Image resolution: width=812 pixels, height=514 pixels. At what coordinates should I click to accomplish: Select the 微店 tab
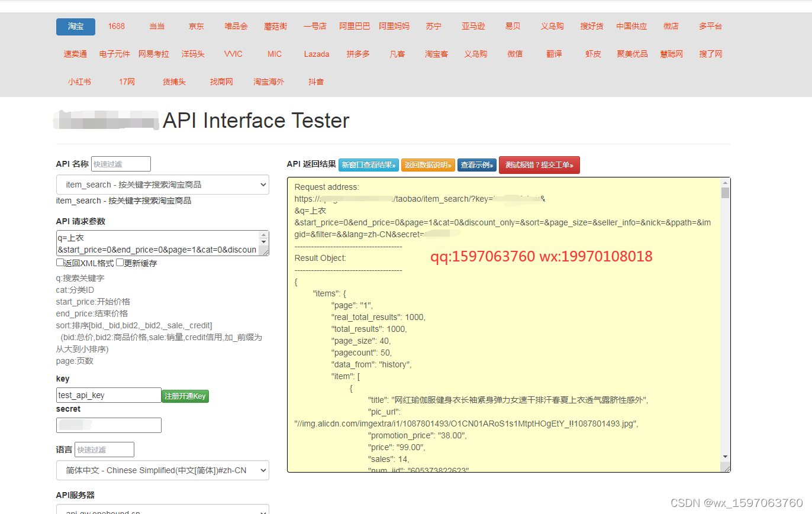pyautogui.click(x=671, y=27)
